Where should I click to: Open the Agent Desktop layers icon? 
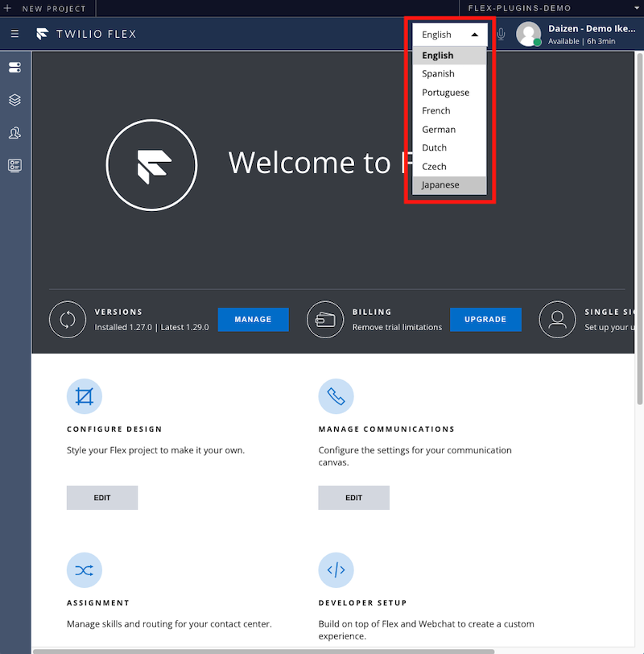pyautogui.click(x=14, y=100)
